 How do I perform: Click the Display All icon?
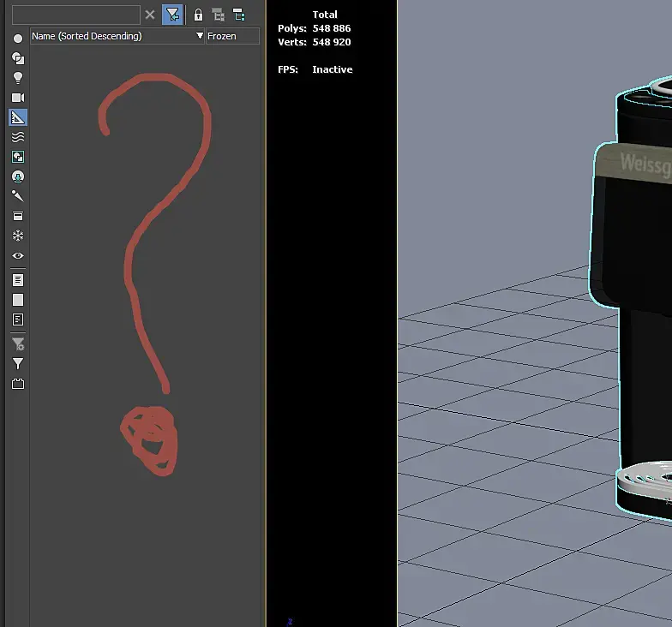click(x=17, y=280)
